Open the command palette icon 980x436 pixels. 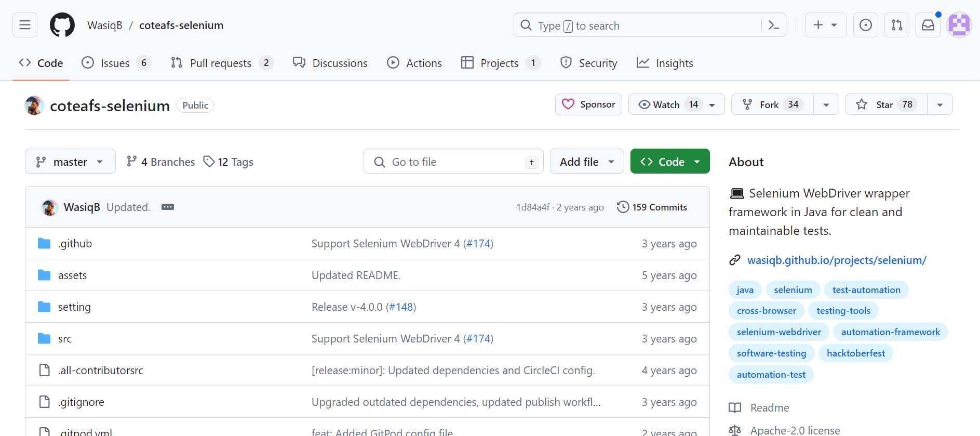pos(773,25)
